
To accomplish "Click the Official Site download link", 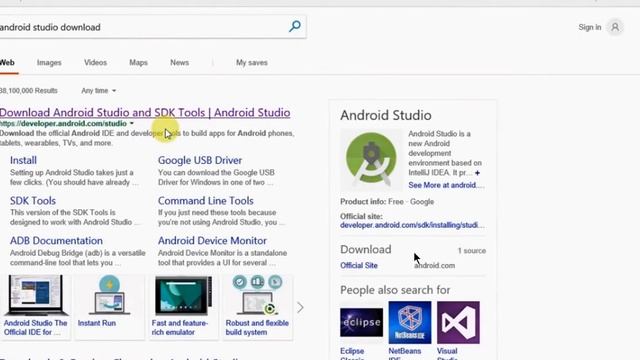I will pyautogui.click(x=359, y=265).
